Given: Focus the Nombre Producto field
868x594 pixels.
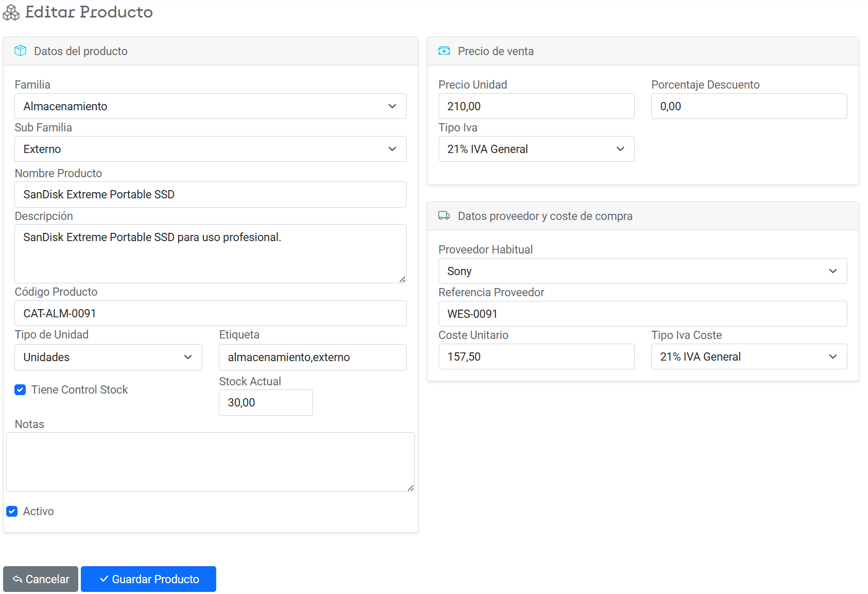Looking at the screenshot, I should (211, 194).
